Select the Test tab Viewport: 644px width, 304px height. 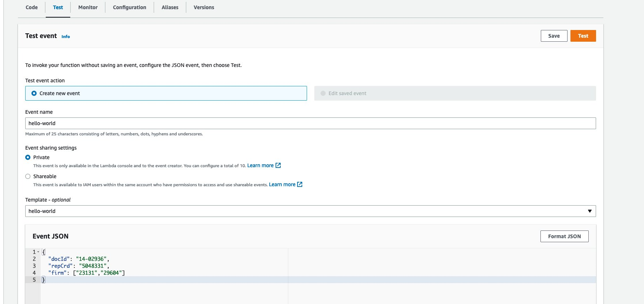point(58,7)
